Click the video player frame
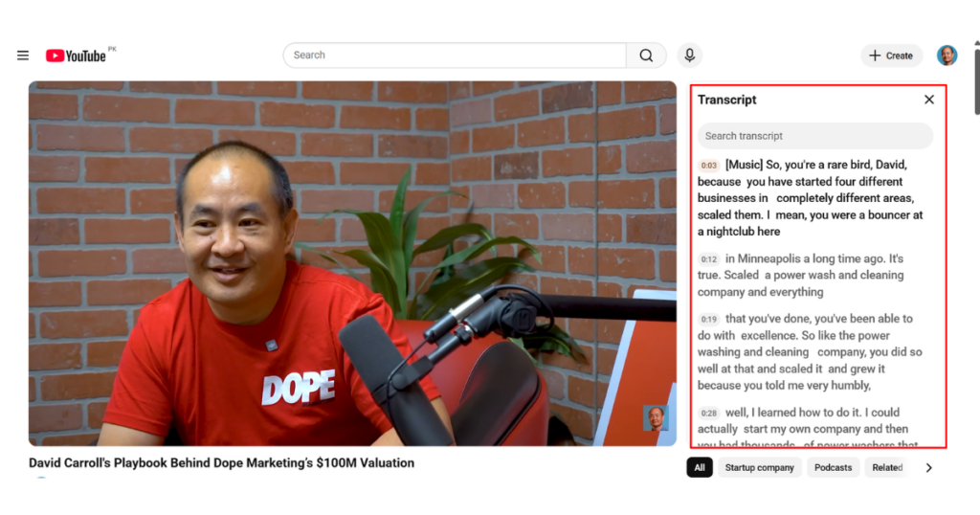 (x=352, y=263)
